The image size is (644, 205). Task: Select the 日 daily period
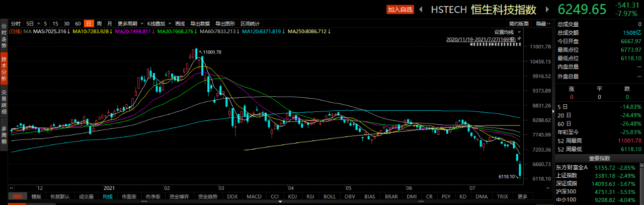click(x=89, y=24)
